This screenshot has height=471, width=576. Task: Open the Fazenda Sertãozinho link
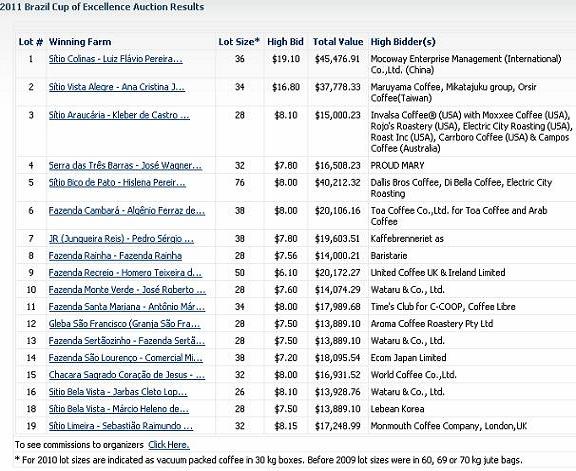click(127, 341)
